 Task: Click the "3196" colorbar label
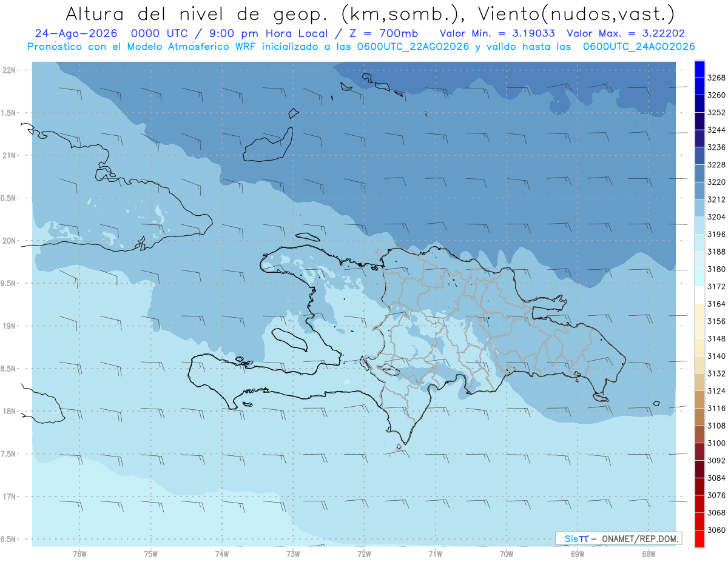click(x=716, y=234)
